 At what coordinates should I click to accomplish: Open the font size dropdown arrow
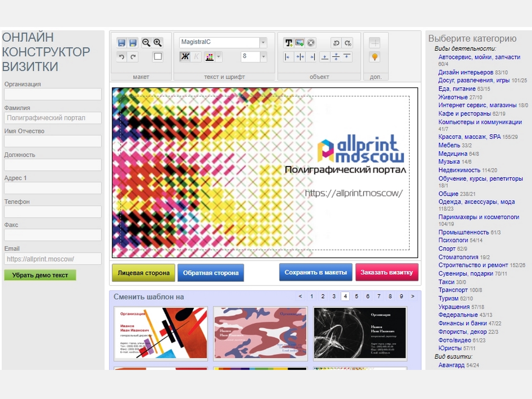coord(263,57)
